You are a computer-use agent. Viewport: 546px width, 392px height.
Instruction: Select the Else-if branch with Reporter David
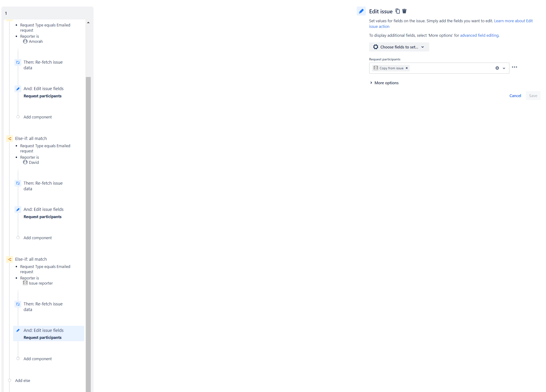tap(31, 139)
